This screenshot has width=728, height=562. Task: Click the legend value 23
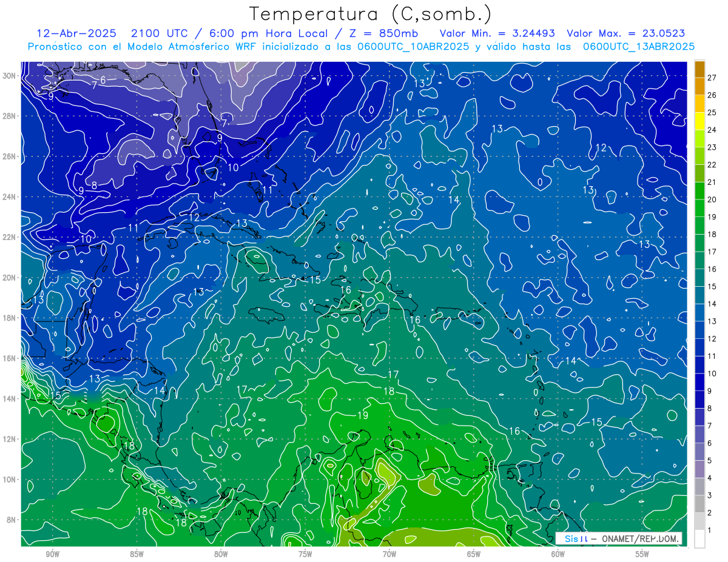tap(712, 147)
